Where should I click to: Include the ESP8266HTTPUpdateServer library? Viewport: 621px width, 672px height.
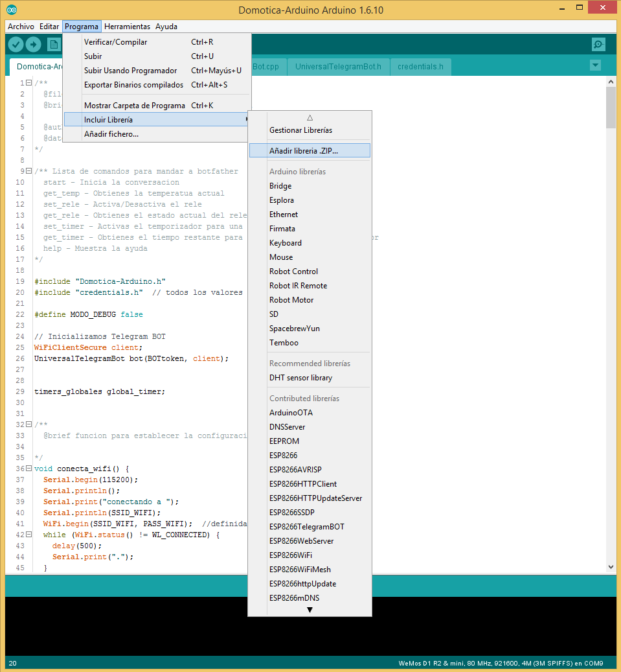pyautogui.click(x=310, y=498)
